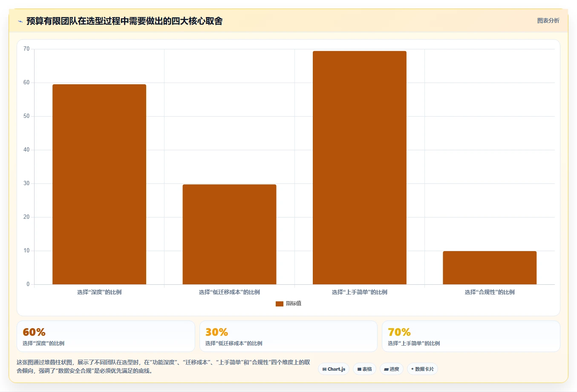The image size is (577, 392).
Task: Toggle the 指标值 legend color swatch
Action: pyautogui.click(x=280, y=303)
